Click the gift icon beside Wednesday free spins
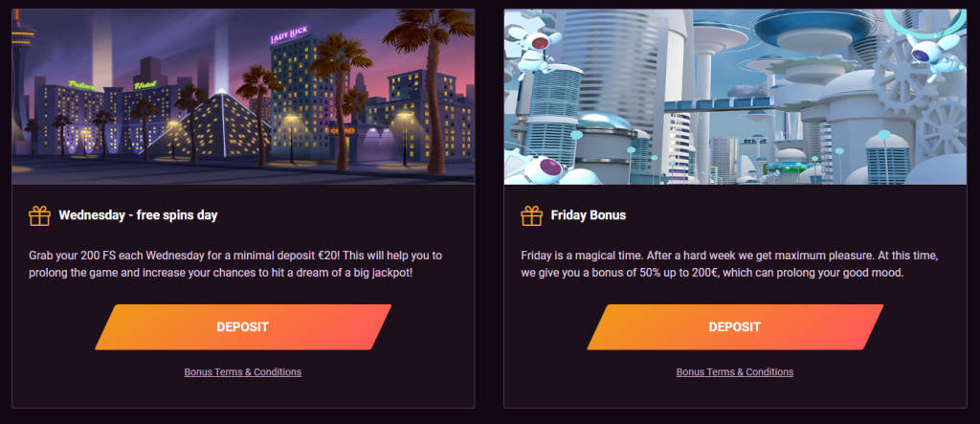 [x=39, y=215]
